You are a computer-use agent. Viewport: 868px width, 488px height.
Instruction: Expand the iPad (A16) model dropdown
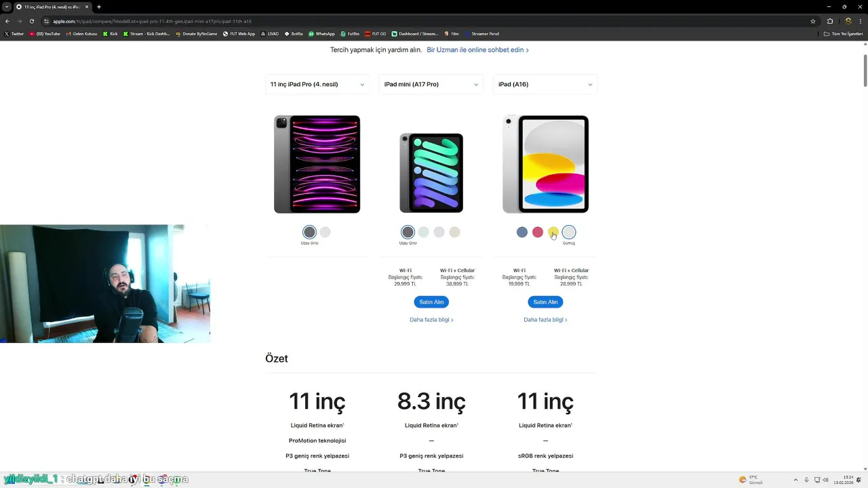[545, 84]
